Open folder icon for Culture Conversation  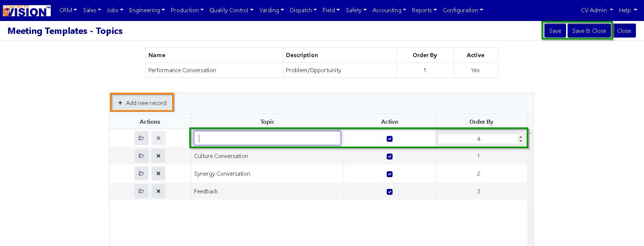point(141,156)
